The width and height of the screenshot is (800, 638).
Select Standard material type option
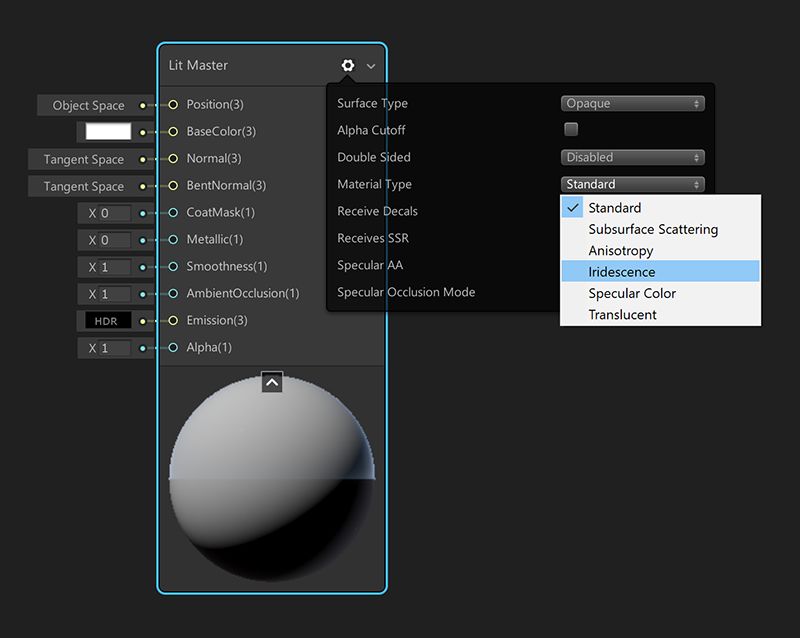coord(660,208)
